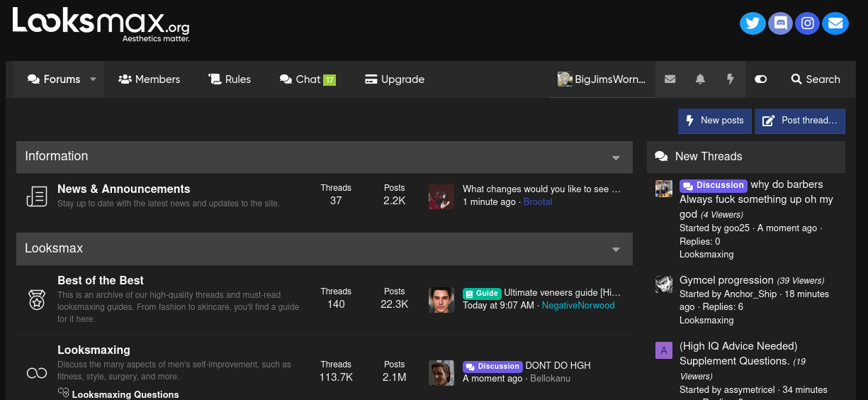Open the Best of the Best forum
This screenshot has height=400, width=868.
(101, 280)
